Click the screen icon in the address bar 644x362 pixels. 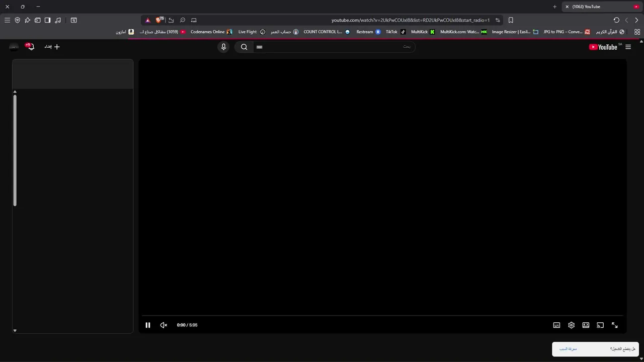tap(194, 20)
